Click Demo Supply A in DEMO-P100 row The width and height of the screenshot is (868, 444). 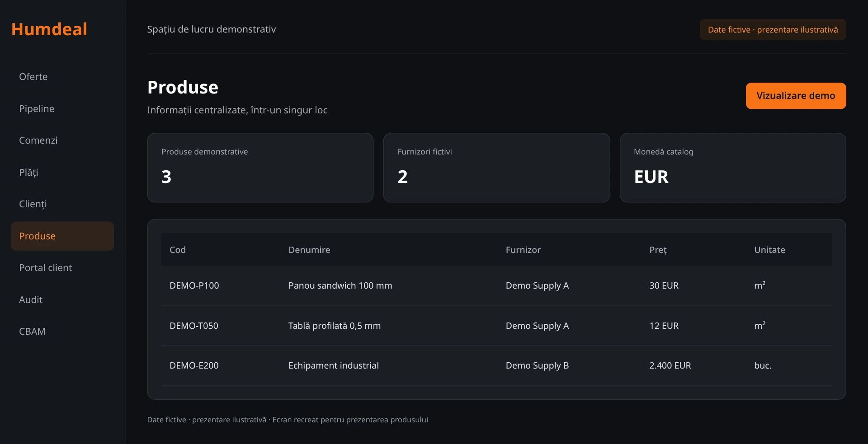tap(537, 286)
